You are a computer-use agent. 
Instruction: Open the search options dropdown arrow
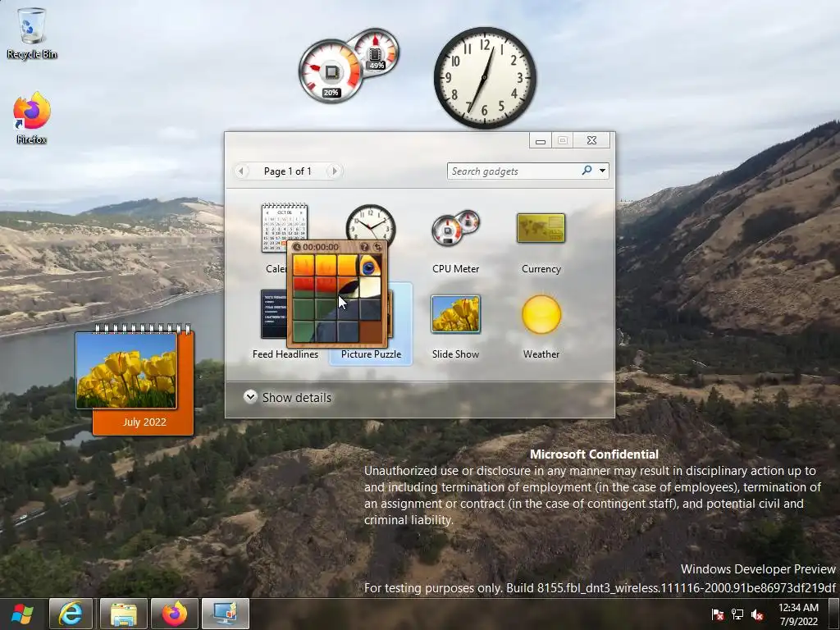603,171
